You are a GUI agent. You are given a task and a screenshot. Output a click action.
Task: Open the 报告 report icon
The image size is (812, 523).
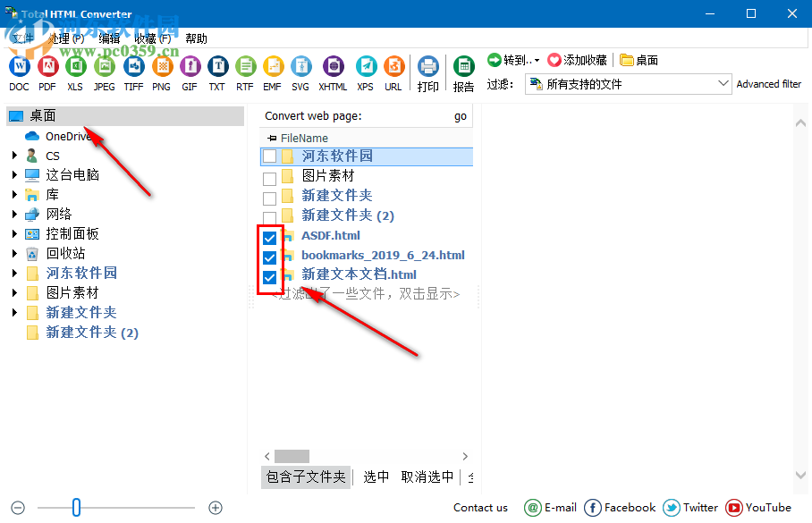[x=464, y=66]
